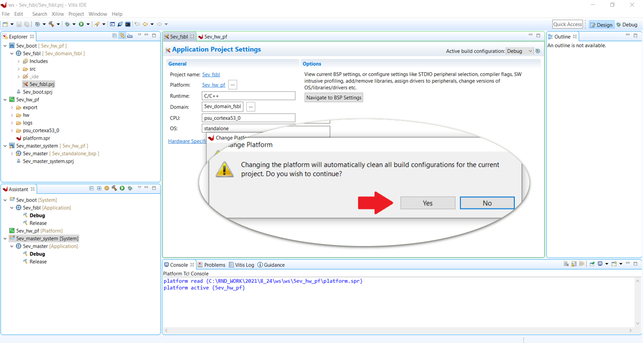Click the Pin Console icon
644x343 pixels.
click(x=592, y=264)
